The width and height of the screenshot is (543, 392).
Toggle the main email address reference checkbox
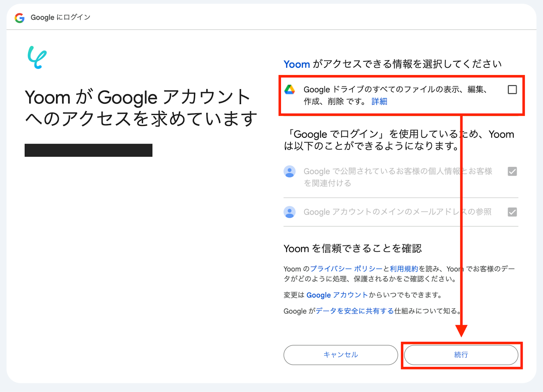[x=512, y=212]
